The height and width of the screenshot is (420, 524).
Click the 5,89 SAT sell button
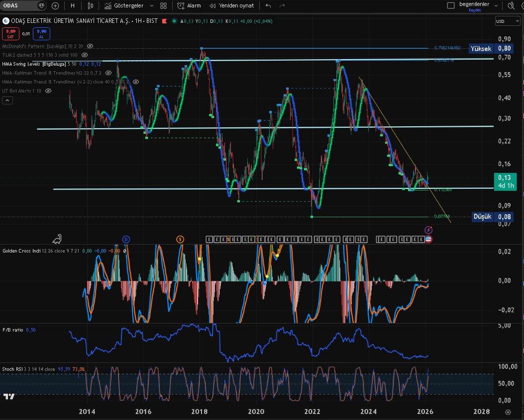click(x=10, y=34)
